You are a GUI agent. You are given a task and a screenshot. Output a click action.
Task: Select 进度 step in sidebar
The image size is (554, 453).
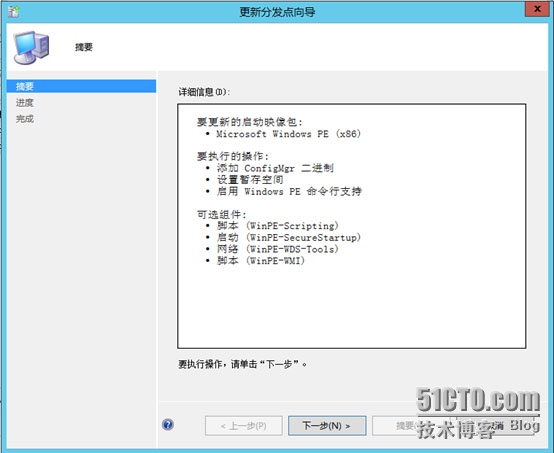(x=25, y=103)
